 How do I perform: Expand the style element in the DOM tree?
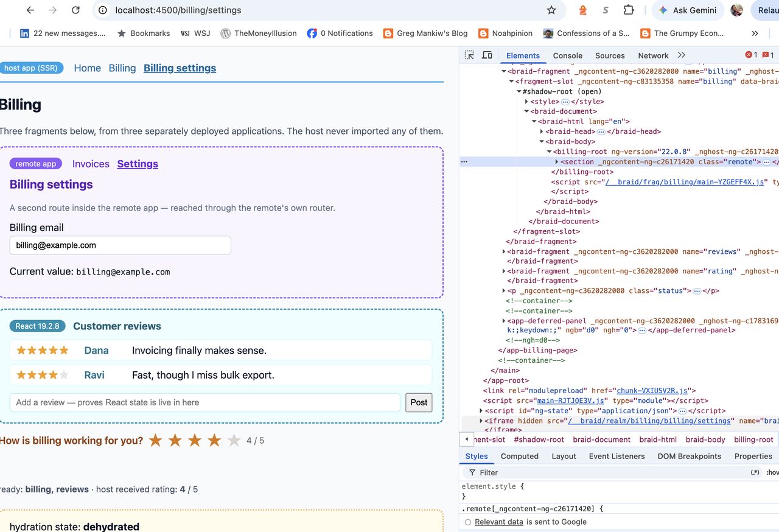pyautogui.click(x=526, y=102)
